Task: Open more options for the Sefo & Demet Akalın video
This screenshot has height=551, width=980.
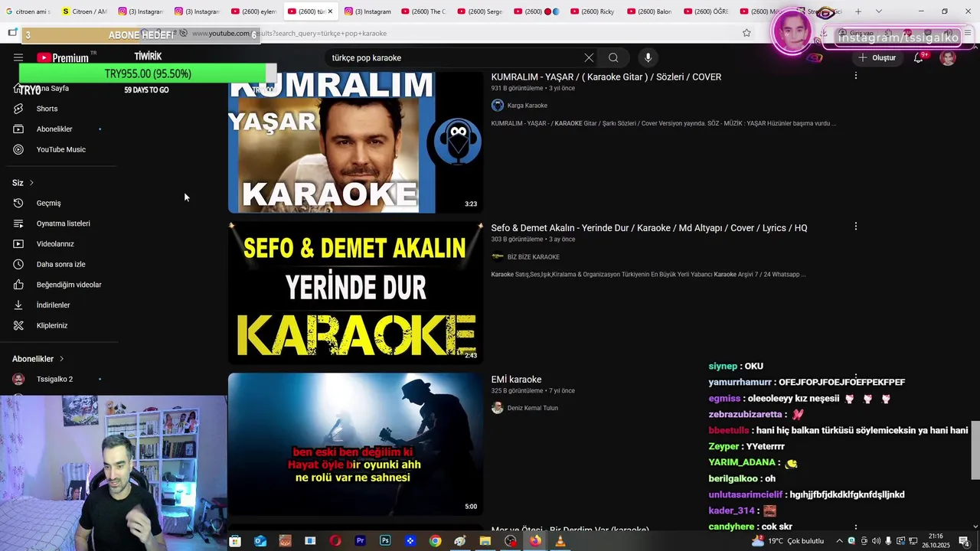Action: point(855,227)
